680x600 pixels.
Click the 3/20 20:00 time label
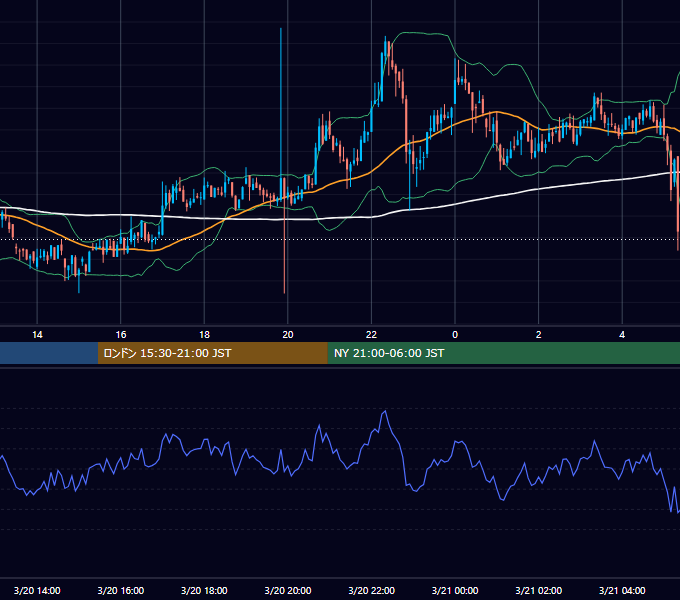coord(288,590)
